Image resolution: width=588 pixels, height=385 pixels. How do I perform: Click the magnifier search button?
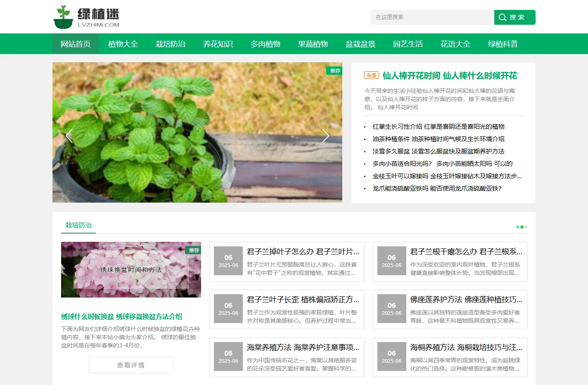(514, 17)
